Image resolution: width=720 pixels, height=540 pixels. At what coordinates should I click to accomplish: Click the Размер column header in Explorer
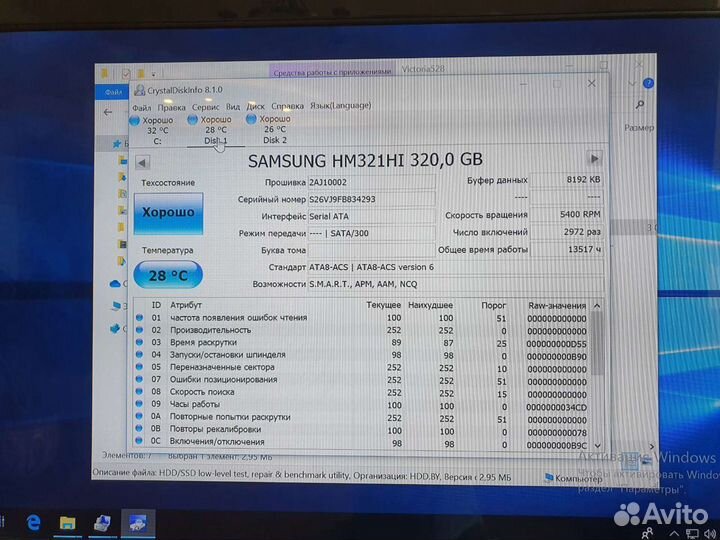click(639, 128)
